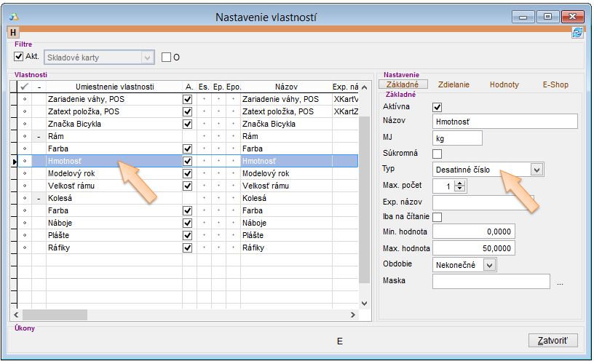594x364 pixels.
Task: Toggle the Akt. filter checkbox
Action: click(20, 57)
